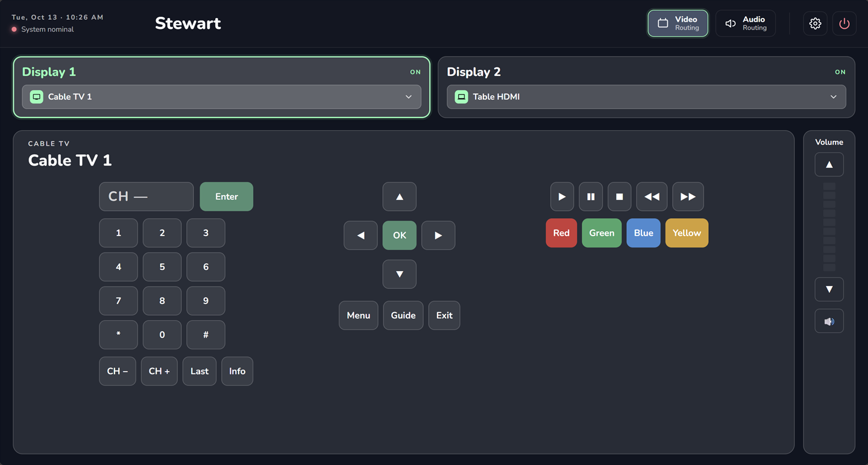Screen dimensions: 868x465
Task: Stop playback with the square button
Action: (x=620, y=196)
